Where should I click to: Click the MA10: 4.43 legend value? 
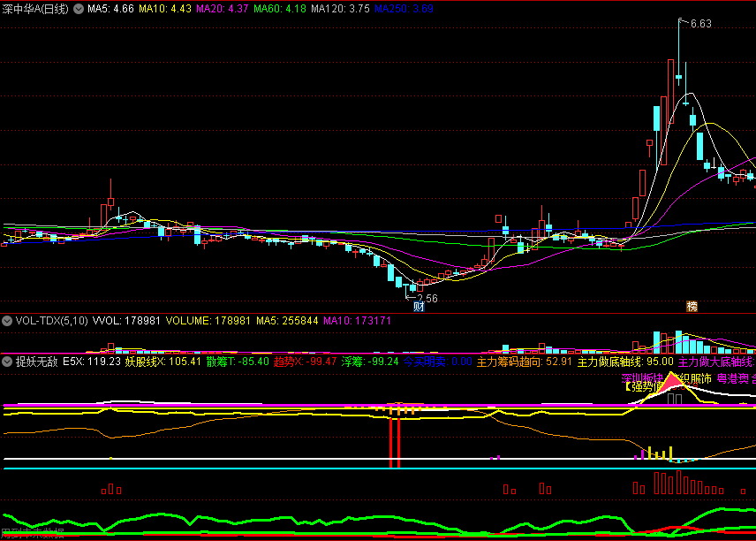pos(165,9)
